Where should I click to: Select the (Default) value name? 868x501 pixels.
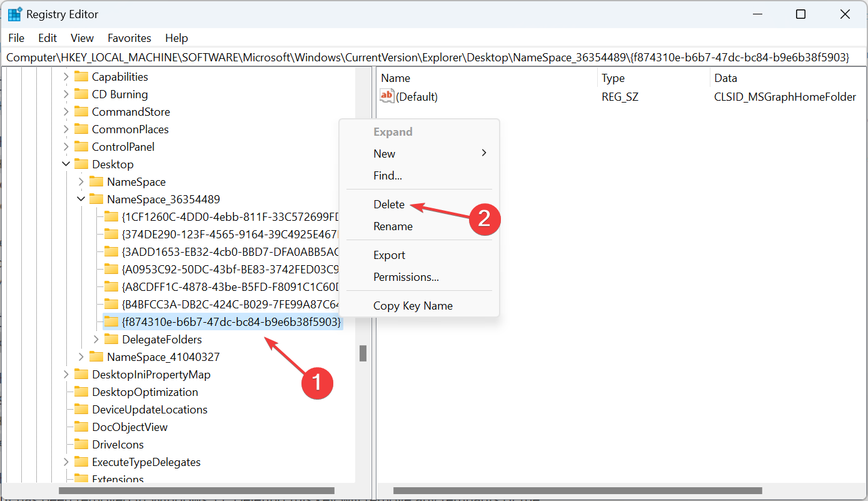click(x=417, y=97)
